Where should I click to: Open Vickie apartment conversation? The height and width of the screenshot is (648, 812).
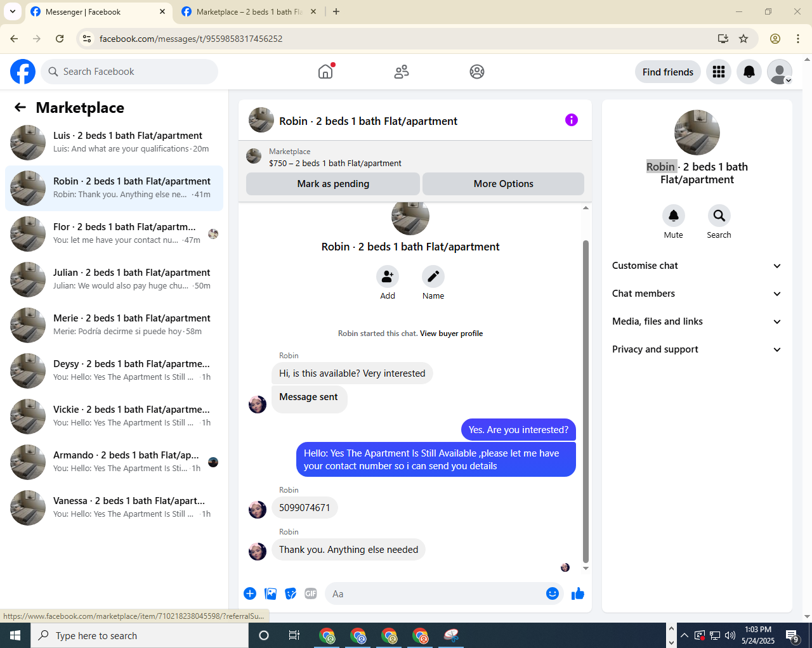coord(114,417)
